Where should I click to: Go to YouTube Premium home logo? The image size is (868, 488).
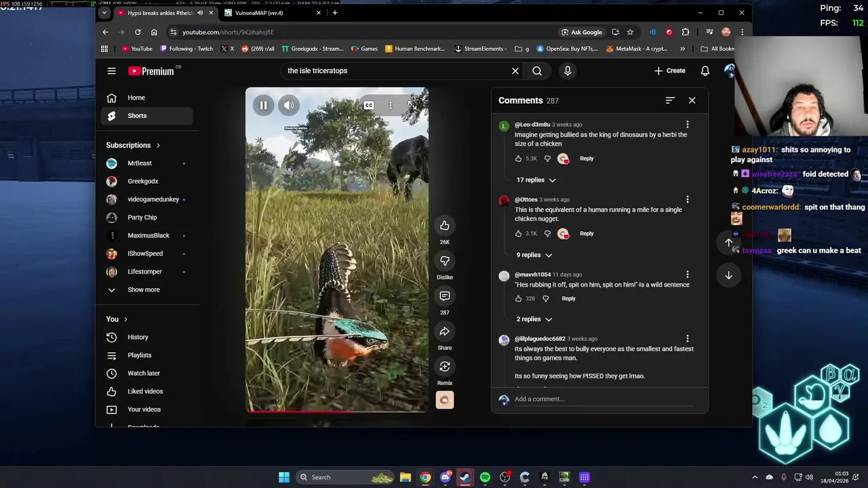coord(151,71)
